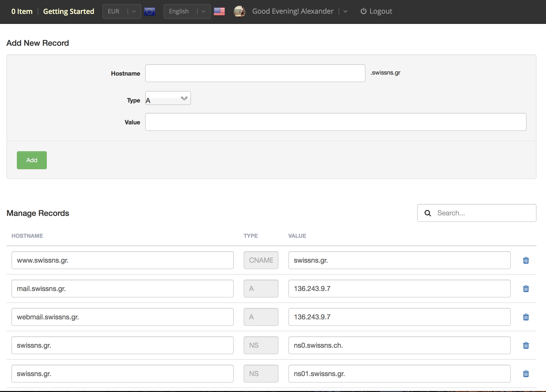Image resolution: width=546 pixels, height=392 pixels.
Task: Click the green Add button
Action: 32,160
